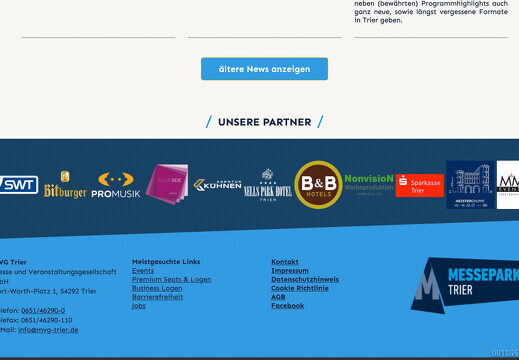Open the Events footer link
The width and height of the screenshot is (519, 360).
coord(143,271)
